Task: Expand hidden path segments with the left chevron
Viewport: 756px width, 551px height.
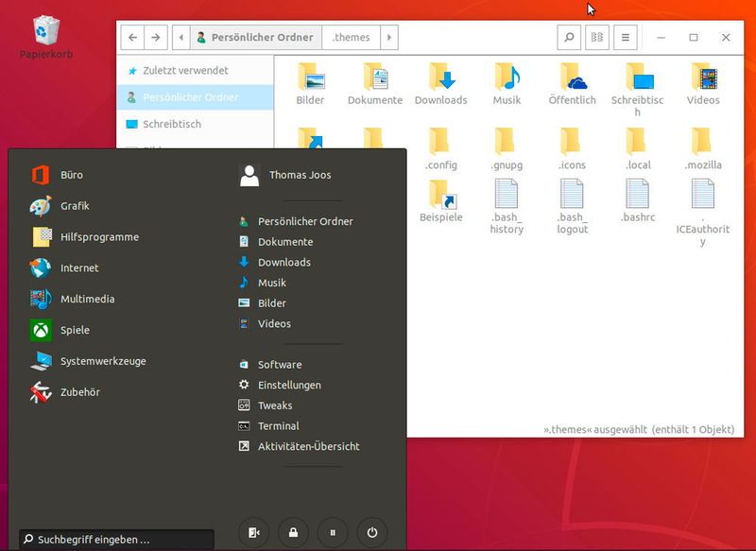Action: tap(179, 37)
